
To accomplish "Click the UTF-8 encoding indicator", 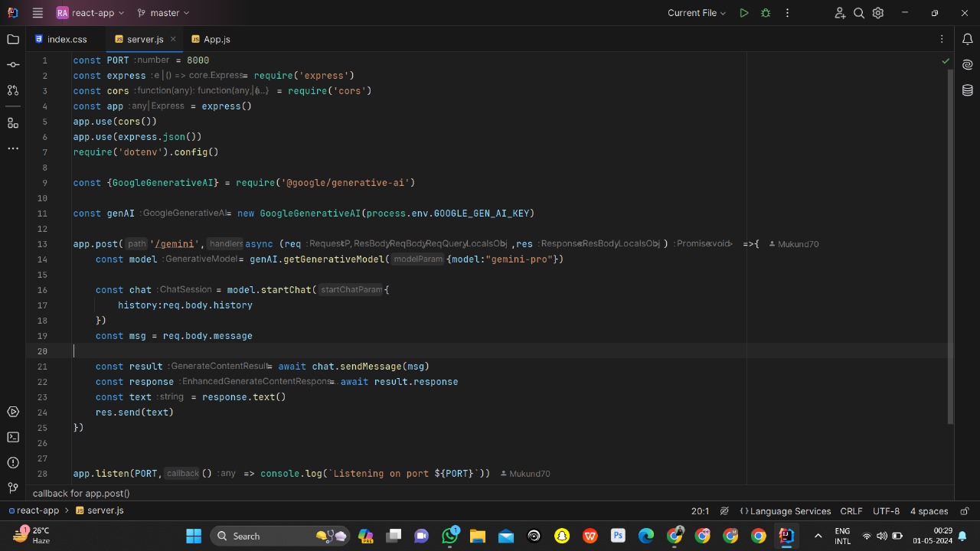I will click(x=886, y=511).
